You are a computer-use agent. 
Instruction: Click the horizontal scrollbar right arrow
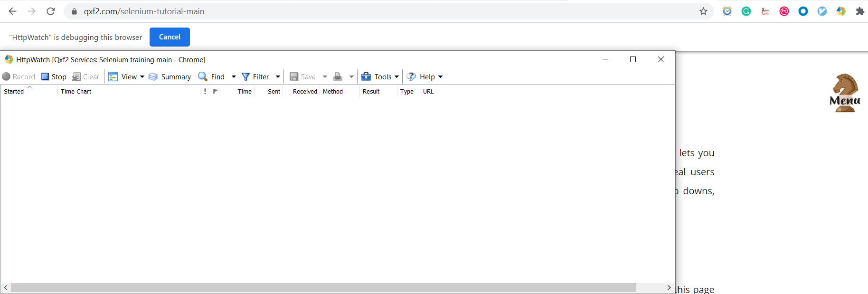coord(669,288)
